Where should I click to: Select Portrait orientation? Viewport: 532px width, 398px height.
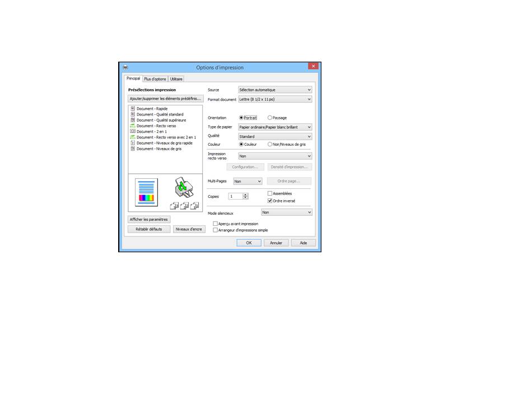[241, 118]
